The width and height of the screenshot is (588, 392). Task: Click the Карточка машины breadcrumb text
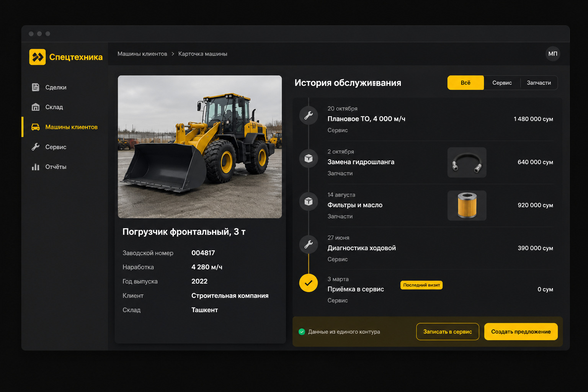[x=203, y=54]
